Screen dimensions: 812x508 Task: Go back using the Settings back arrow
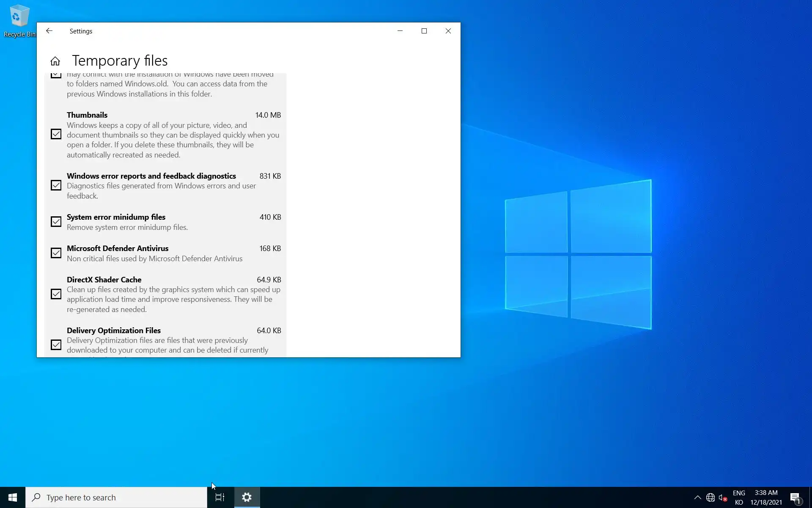click(49, 31)
